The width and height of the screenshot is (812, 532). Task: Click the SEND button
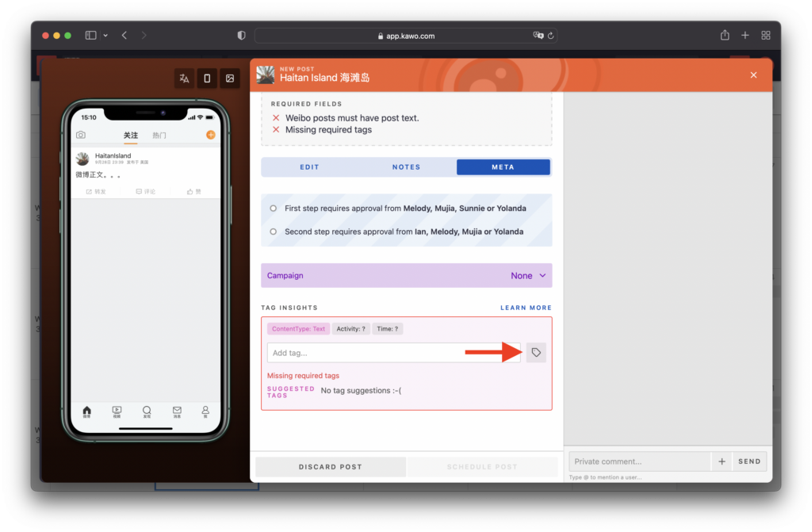tap(749, 461)
